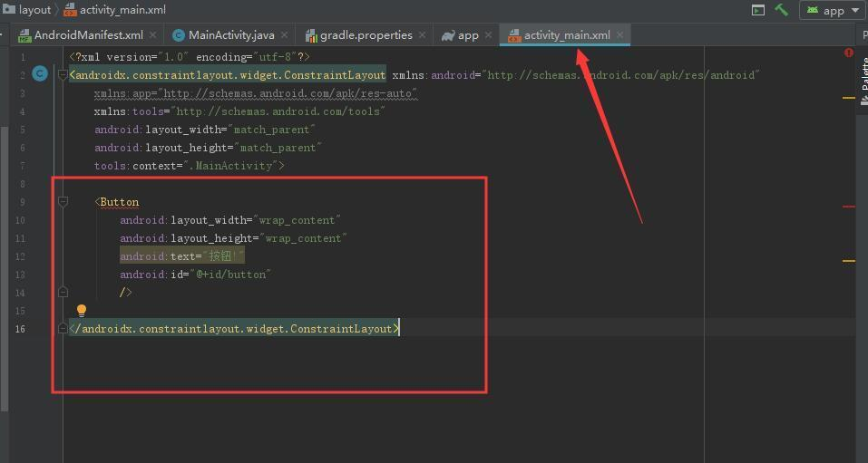Switch to the AndroidManifest.xml tab
Screen dimensions: 868x463
coord(87,34)
